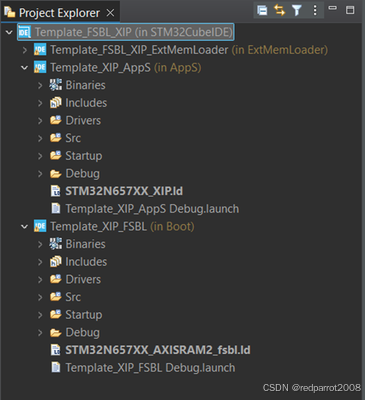Click Includes icon in Template_XIP_AppS
Image resolution: width=365 pixels, height=400 pixels.
coord(56,103)
